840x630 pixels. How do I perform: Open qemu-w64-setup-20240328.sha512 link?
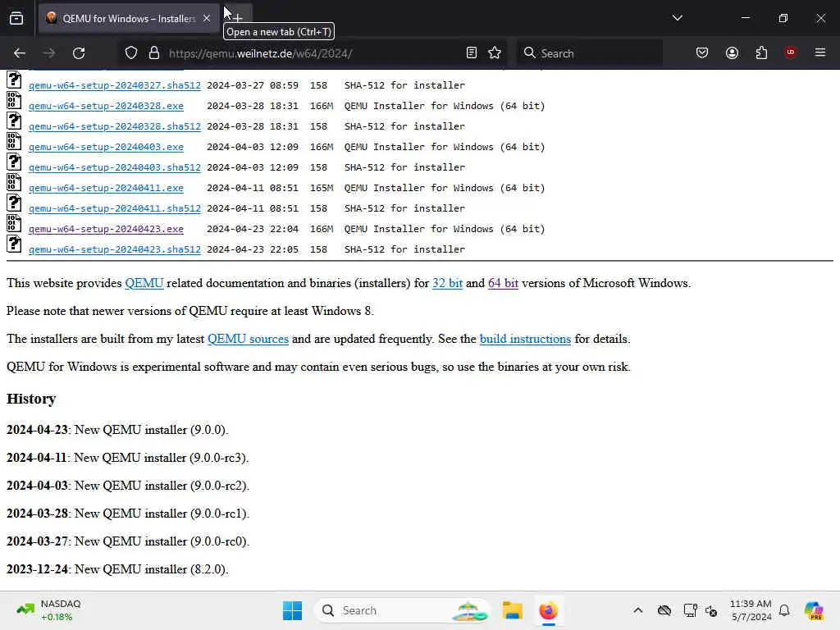[115, 126]
